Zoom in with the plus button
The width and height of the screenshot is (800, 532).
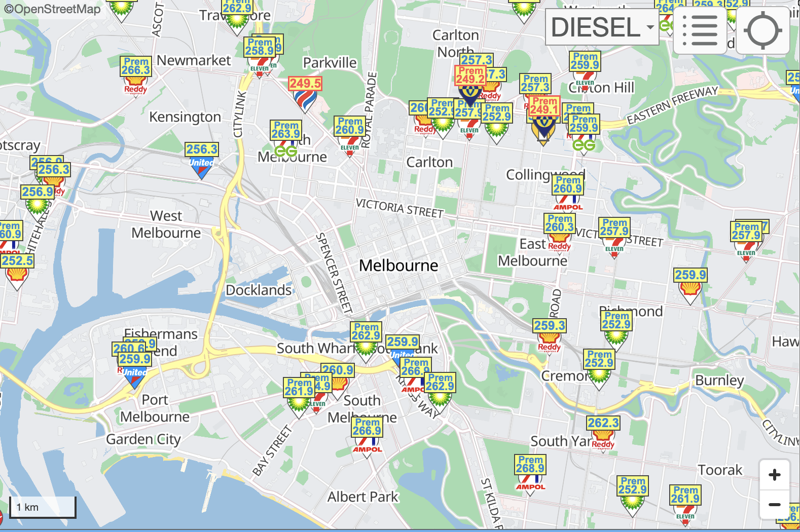(x=774, y=475)
